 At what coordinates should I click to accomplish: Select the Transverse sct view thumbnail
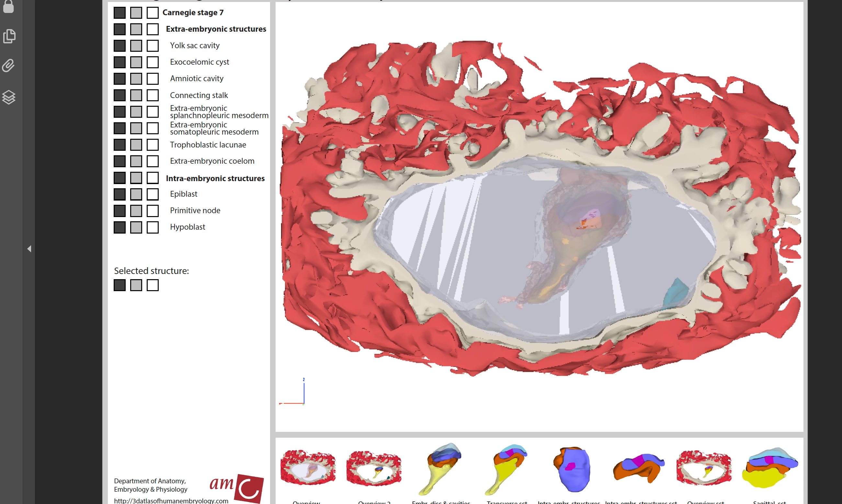pyautogui.click(x=506, y=469)
